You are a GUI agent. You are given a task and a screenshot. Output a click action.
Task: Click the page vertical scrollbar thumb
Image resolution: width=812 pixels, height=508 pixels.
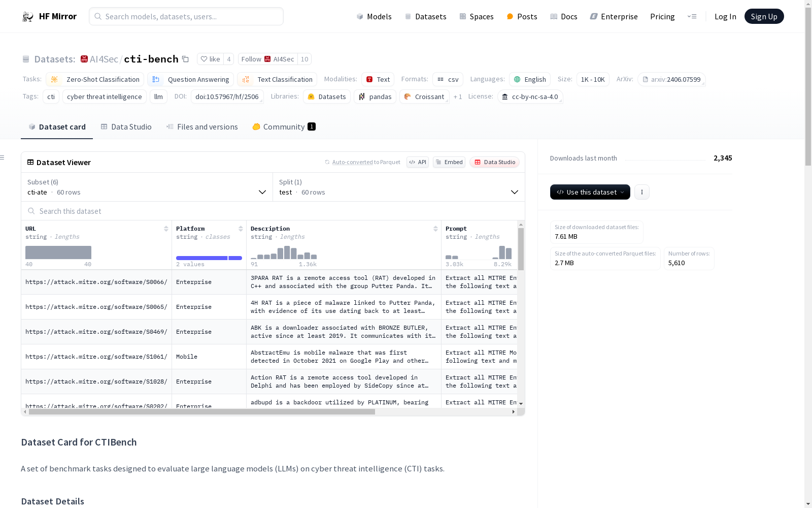click(x=808, y=86)
